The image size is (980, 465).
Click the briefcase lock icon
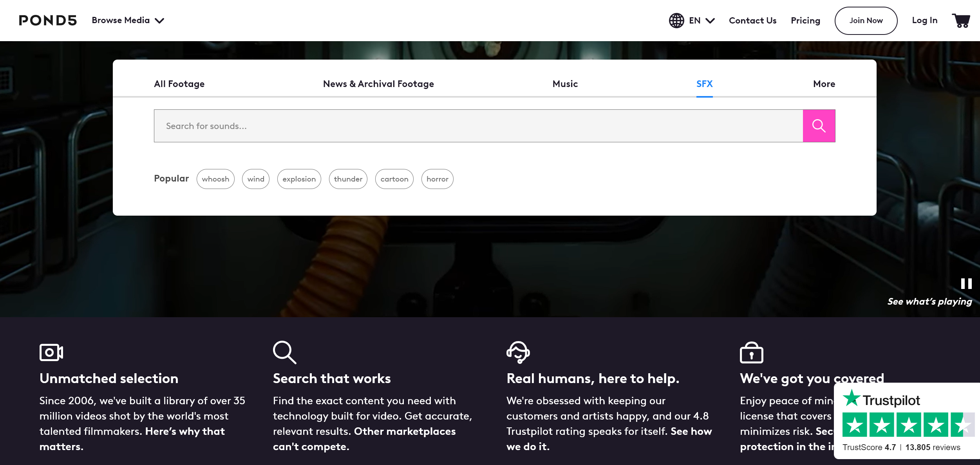pyautogui.click(x=751, y=352)
